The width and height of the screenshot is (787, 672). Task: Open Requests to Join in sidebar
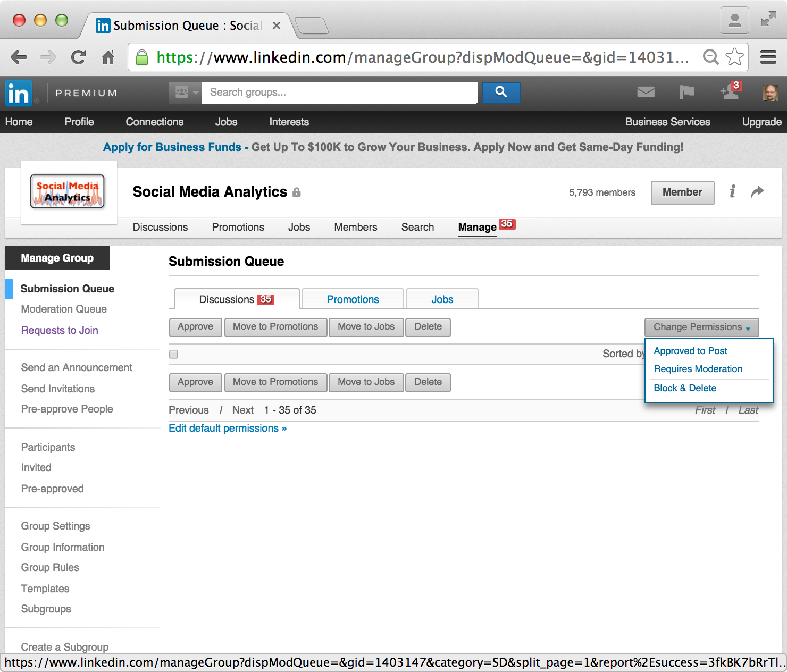[60, 331]
